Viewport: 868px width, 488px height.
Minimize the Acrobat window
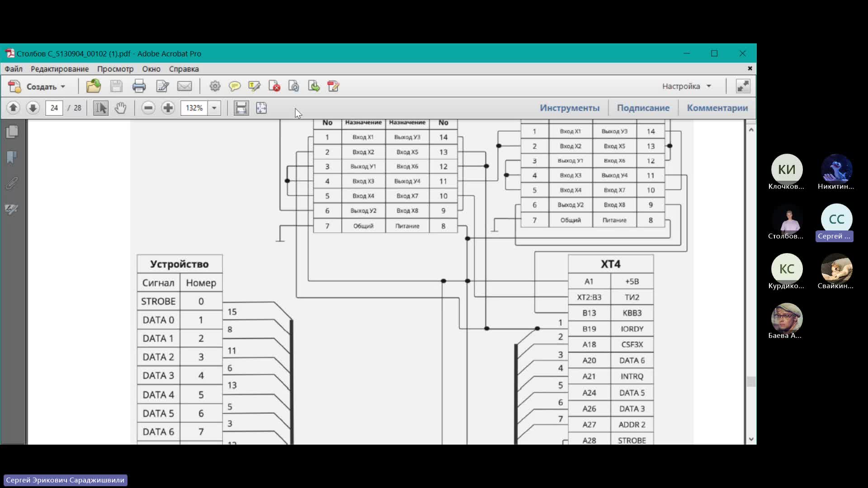click(687, 53)
